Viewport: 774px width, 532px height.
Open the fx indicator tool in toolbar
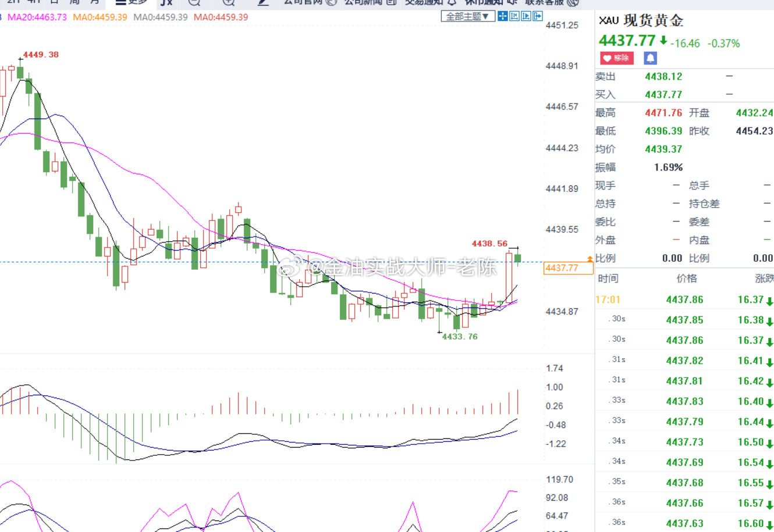(x=166, y=2)
